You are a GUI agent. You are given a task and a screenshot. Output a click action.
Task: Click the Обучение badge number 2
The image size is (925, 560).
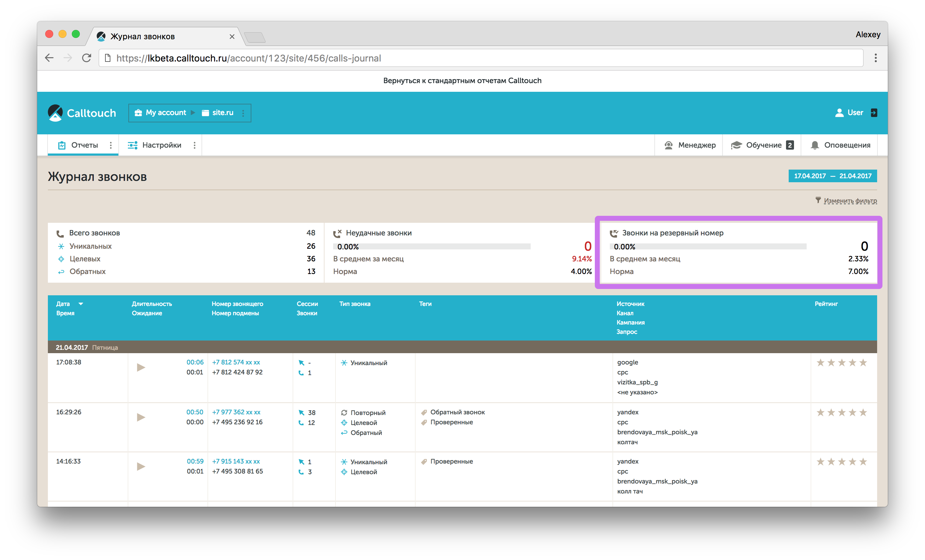click(x=790, y=145)
